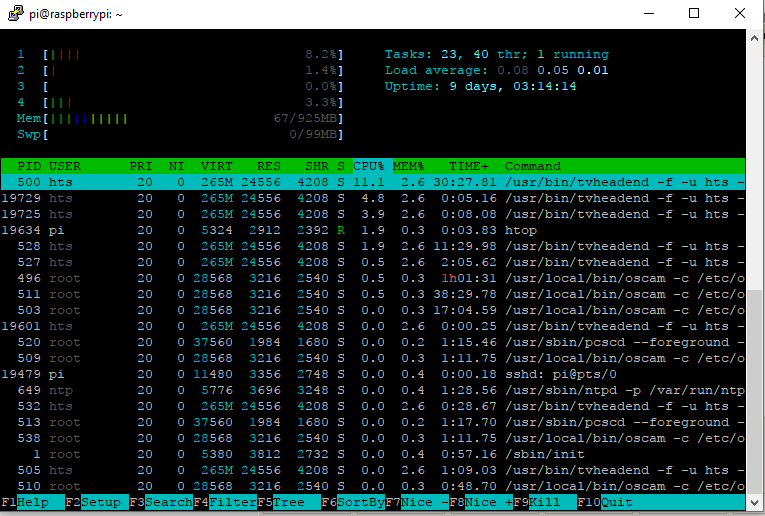Select process row PID 509
The height and width of the screenshot is (516, 765).
coord(373,358)
